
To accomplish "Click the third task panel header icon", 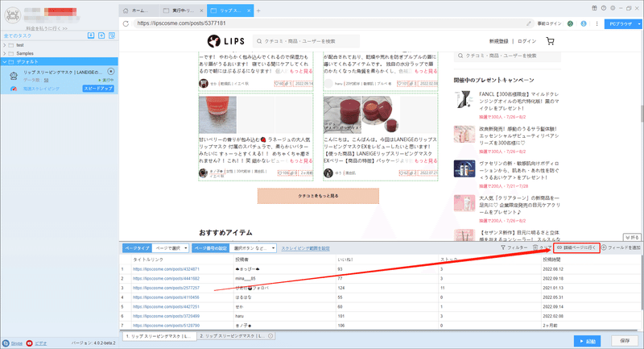I will click(x=112, y=35).
